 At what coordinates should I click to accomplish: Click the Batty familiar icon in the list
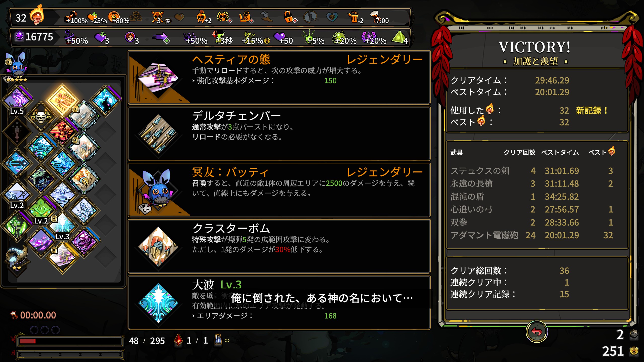[x=158, y=190]
